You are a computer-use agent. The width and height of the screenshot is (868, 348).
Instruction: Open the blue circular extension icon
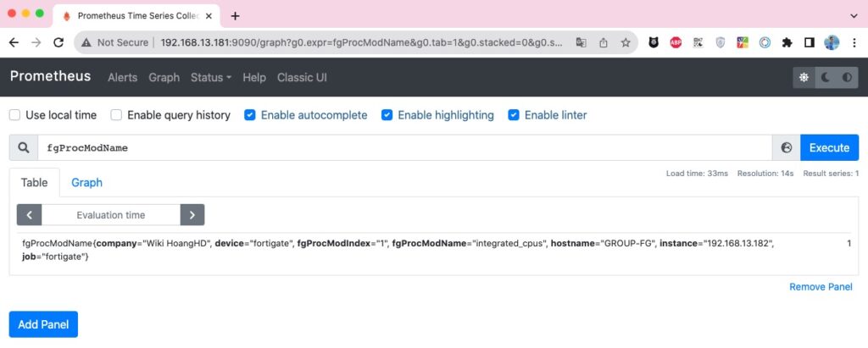(x=765, y=42)
